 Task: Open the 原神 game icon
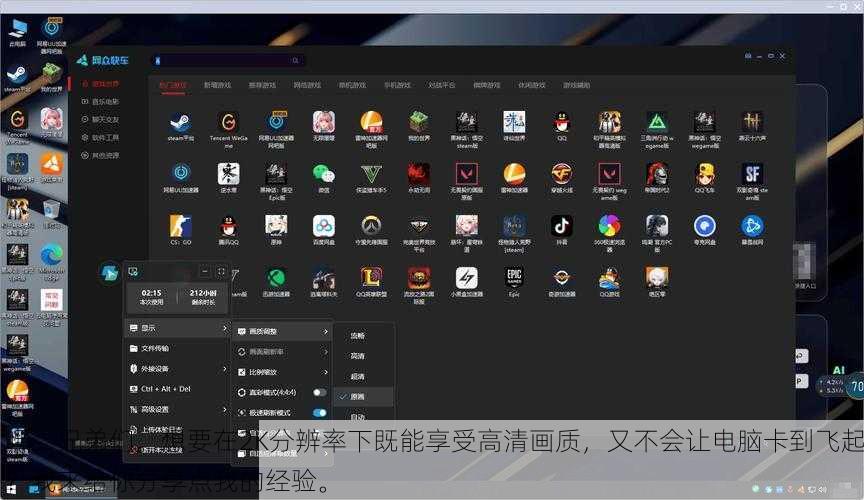[x=276, y=226]
